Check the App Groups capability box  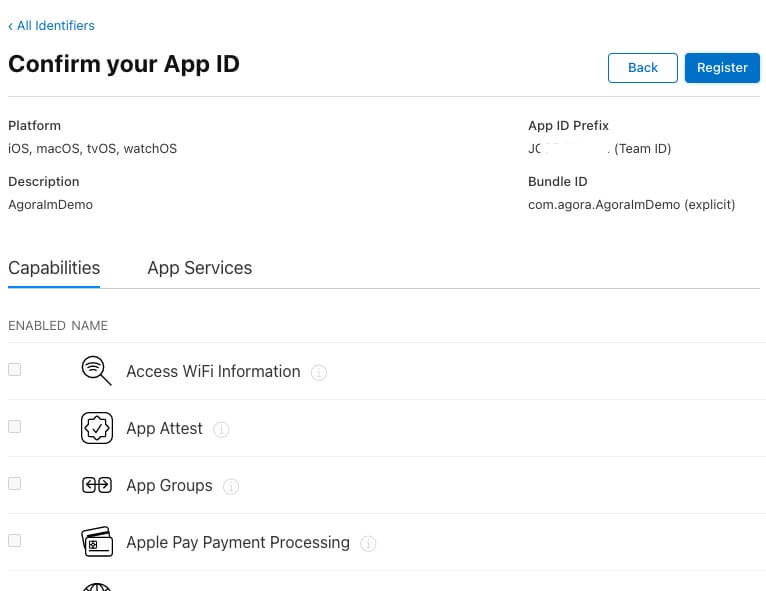coord(14,483)
